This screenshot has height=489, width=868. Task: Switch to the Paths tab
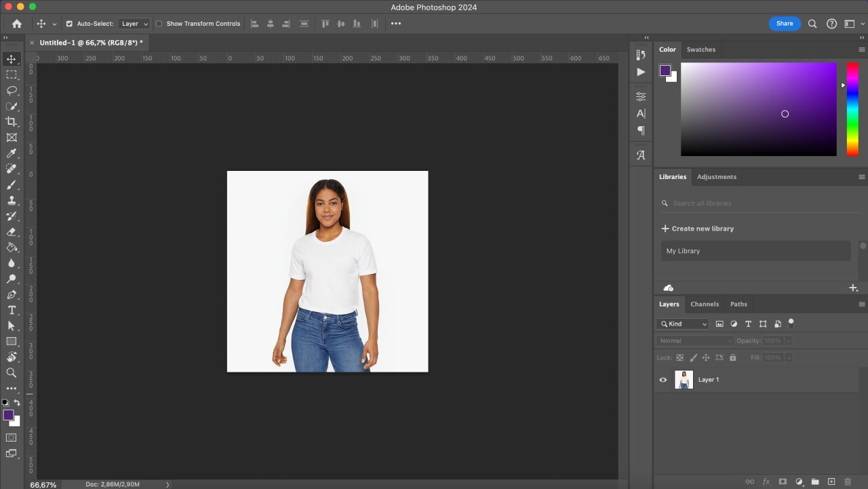(x=739, y=305)
